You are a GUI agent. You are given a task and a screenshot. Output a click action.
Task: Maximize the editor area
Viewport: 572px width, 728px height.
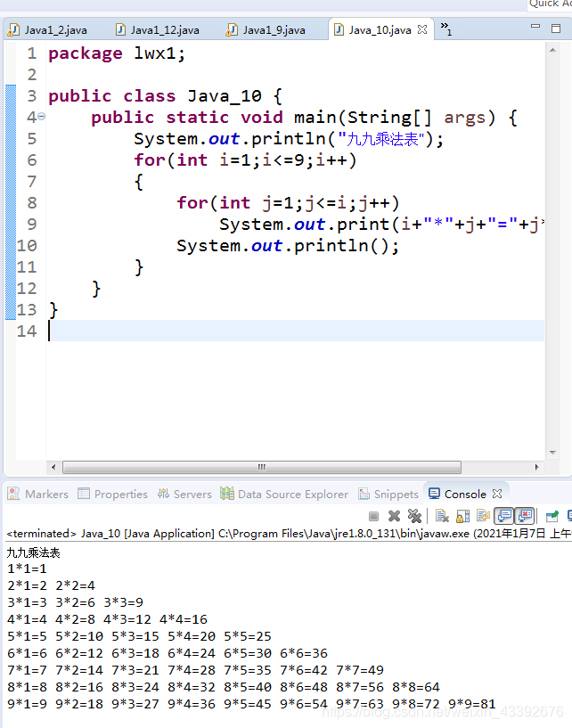tap(556, 29)
